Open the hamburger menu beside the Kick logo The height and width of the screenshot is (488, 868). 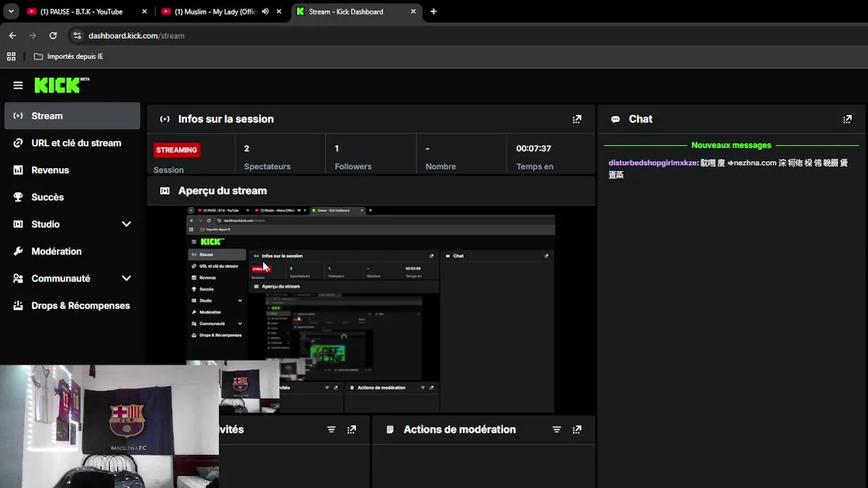click(18, 85)
